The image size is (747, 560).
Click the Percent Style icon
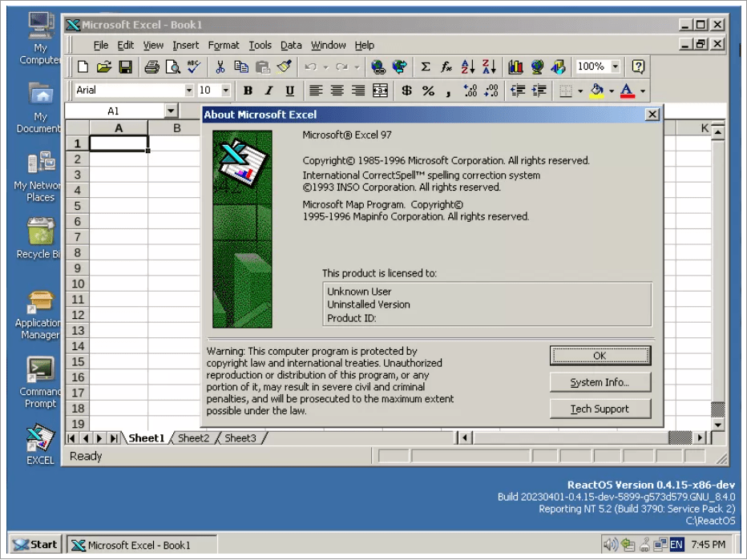tap(426, 91)
